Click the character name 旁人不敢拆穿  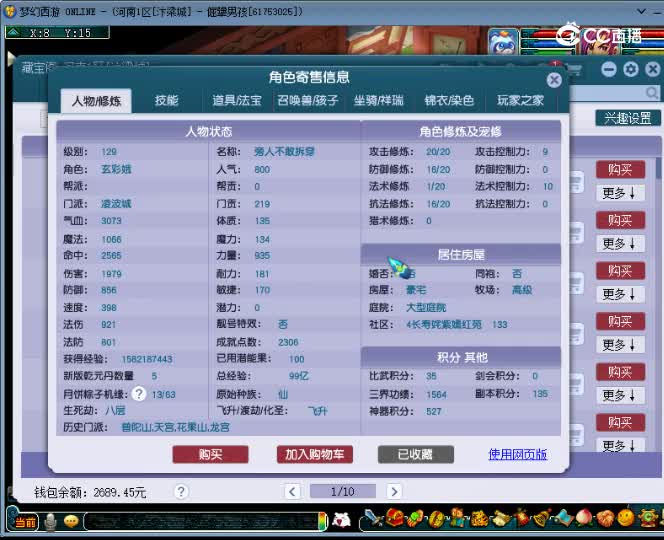point(284,152)
